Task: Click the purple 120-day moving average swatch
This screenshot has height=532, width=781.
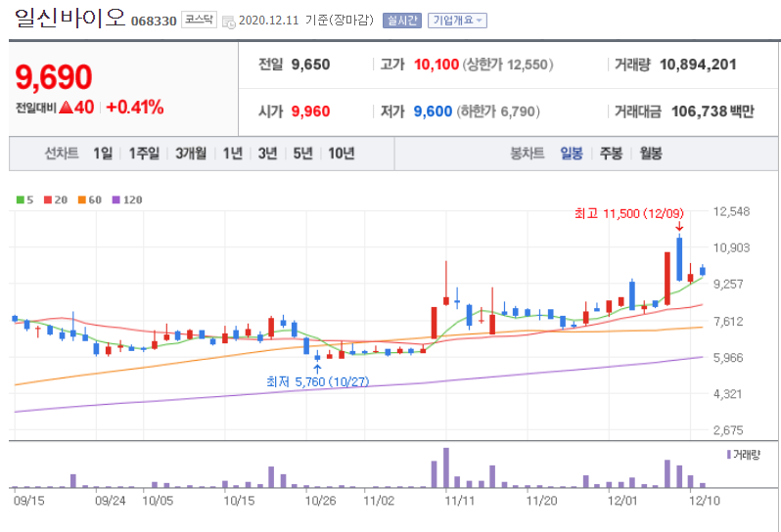Action: 116,200
